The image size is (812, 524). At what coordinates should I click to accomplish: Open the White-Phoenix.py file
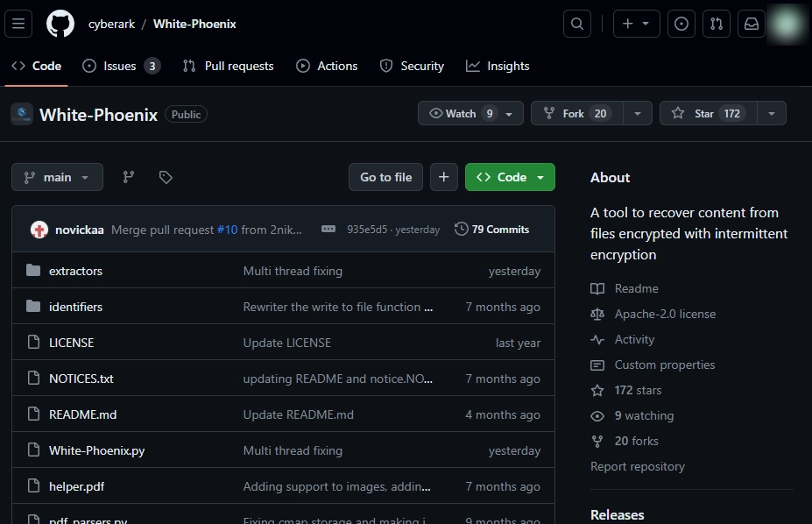pos(97,450)
